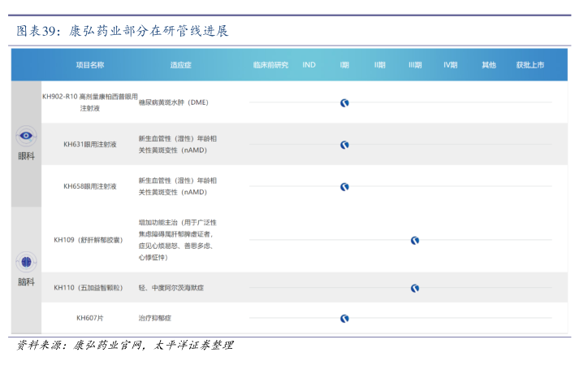
Task: Select the KH631 row progress marker icon
Action: coord(344,145)
